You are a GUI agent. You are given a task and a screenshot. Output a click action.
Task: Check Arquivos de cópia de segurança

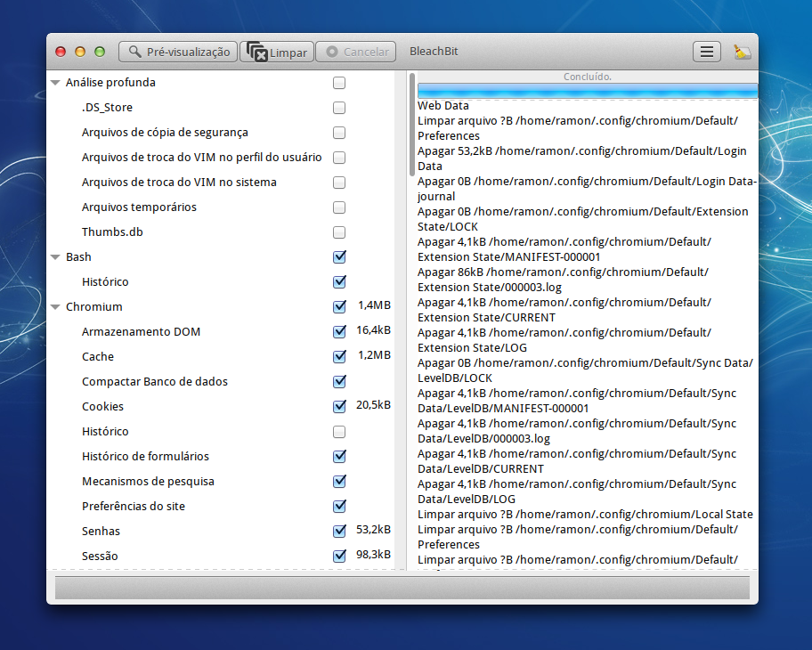[x=339, y=133]
